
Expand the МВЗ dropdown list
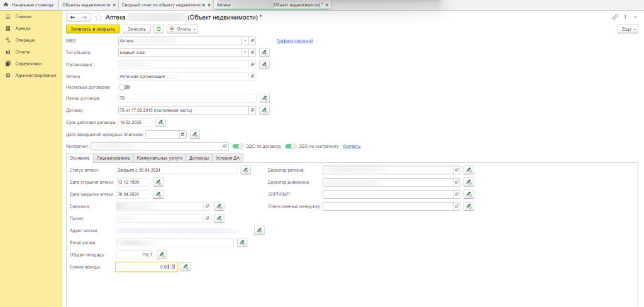click(x=244, y=41)
